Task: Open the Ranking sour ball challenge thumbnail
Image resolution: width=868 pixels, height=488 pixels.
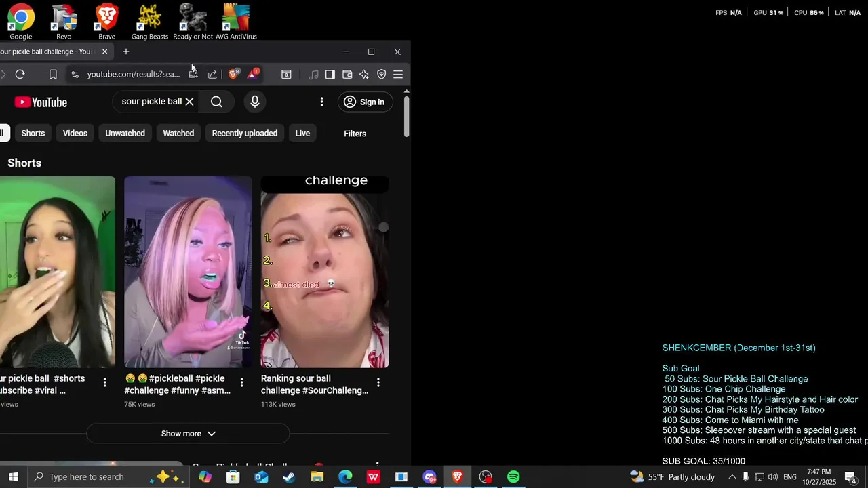Action: 325,272
